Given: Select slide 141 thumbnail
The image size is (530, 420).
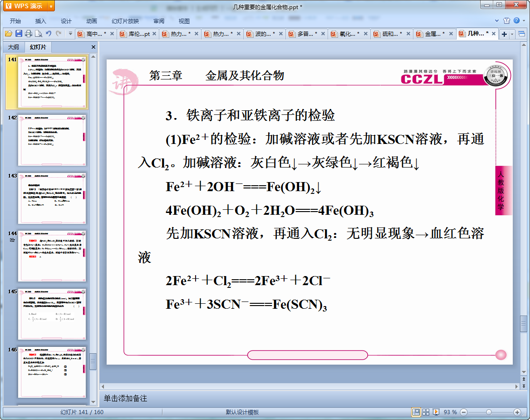Looking at the screenshot, I should point(52,82).
